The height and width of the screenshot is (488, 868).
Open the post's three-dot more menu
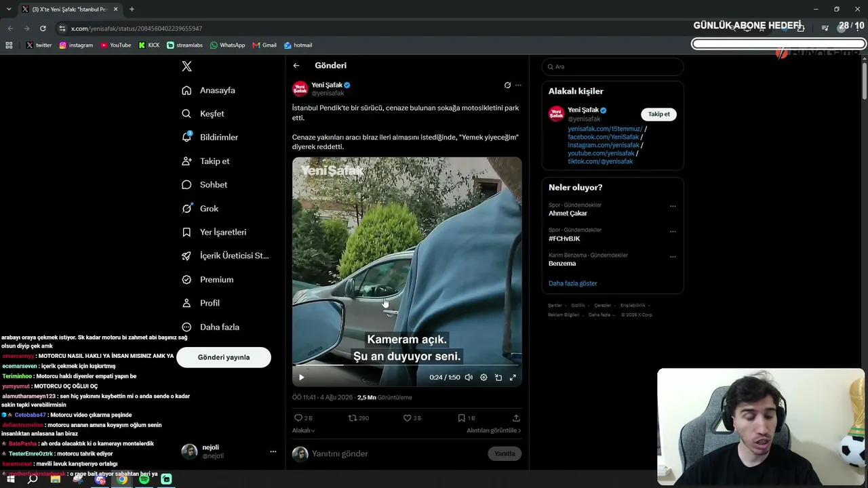[518, 85]
